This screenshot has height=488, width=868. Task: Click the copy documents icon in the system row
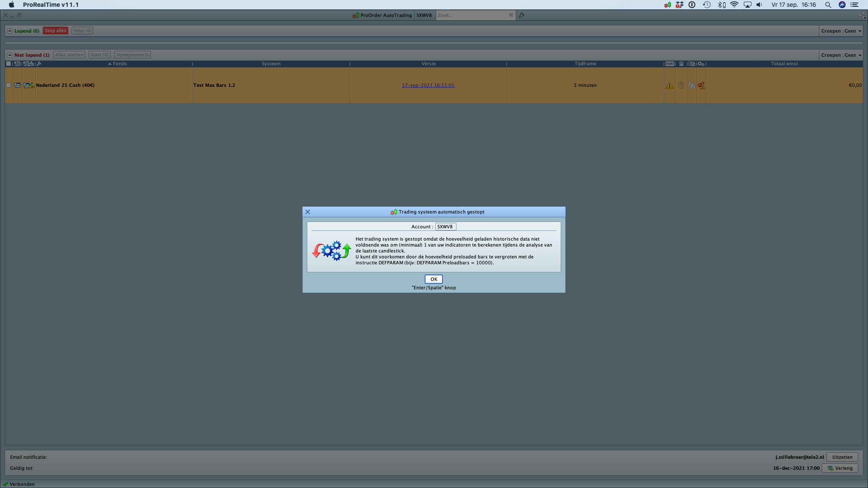692,86
